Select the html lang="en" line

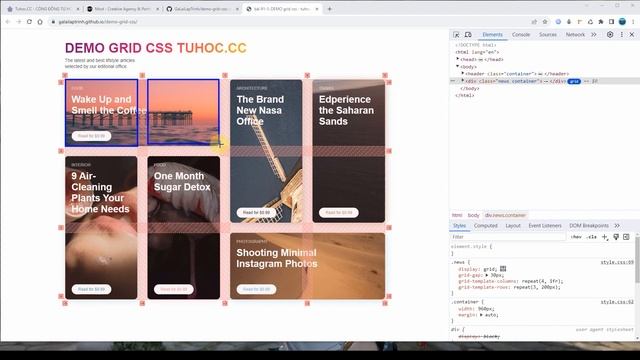click(477, 52)
